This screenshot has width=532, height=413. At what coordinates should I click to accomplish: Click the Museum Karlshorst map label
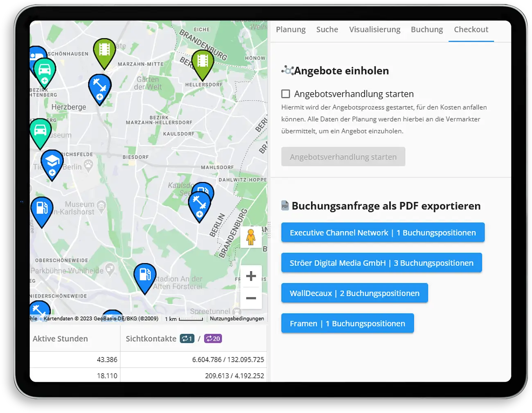tap(78, 208)
